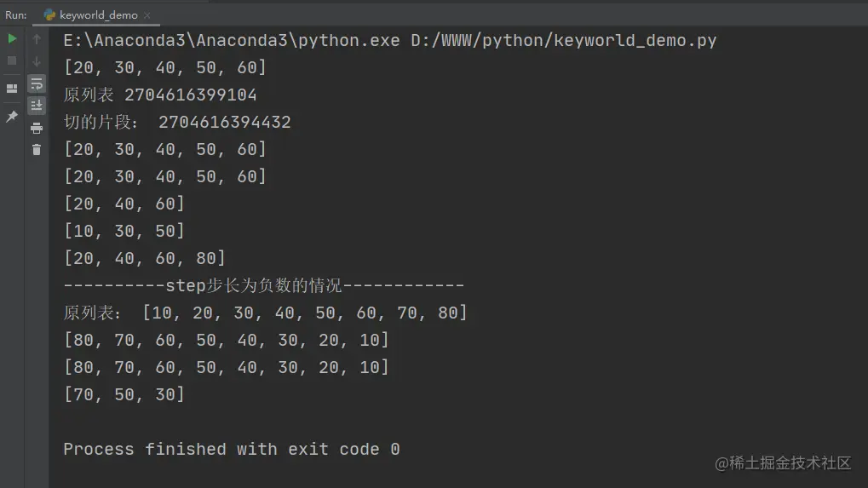This screenshot has height=488, width=868.
Task: Click the Stop process square icon
Action: [12, 60]
